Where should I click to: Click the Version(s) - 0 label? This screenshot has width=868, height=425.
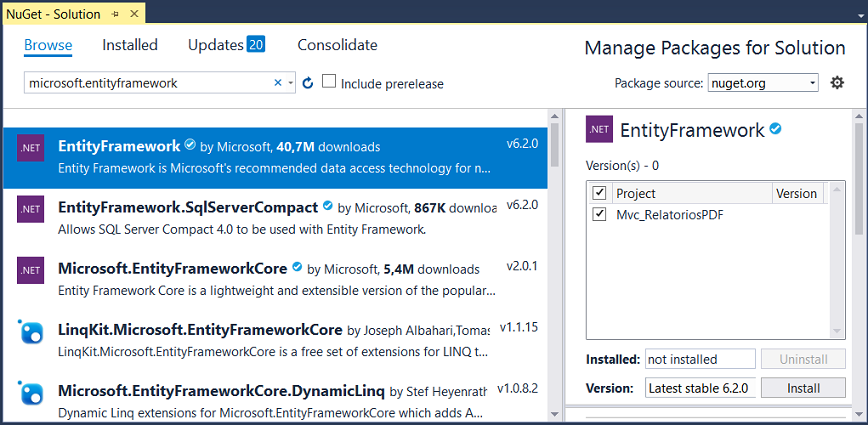click(622, 165)
